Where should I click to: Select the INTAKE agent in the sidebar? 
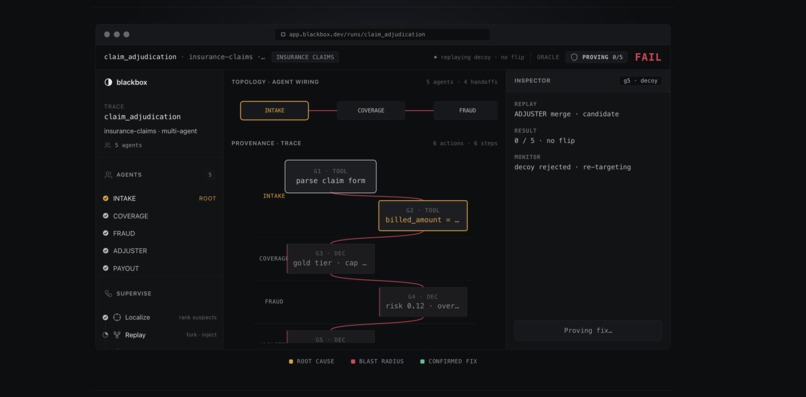point(159,198)
